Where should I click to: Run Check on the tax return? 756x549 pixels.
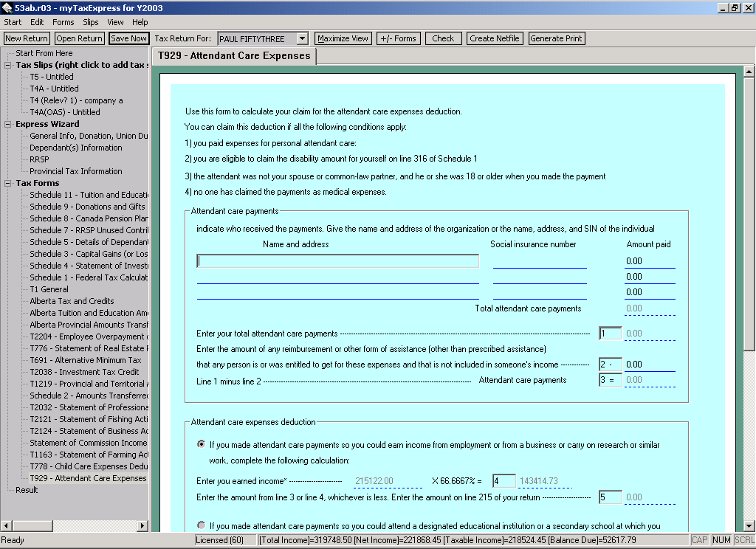443,38
